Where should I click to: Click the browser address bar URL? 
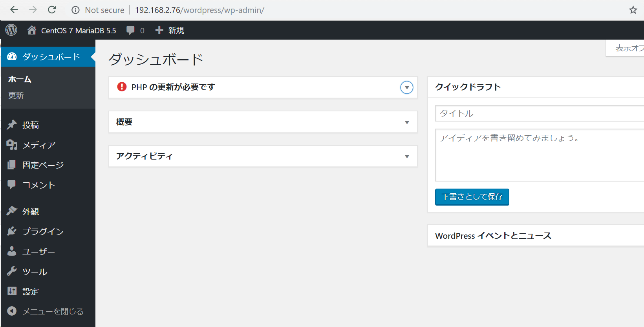point(199,10)
